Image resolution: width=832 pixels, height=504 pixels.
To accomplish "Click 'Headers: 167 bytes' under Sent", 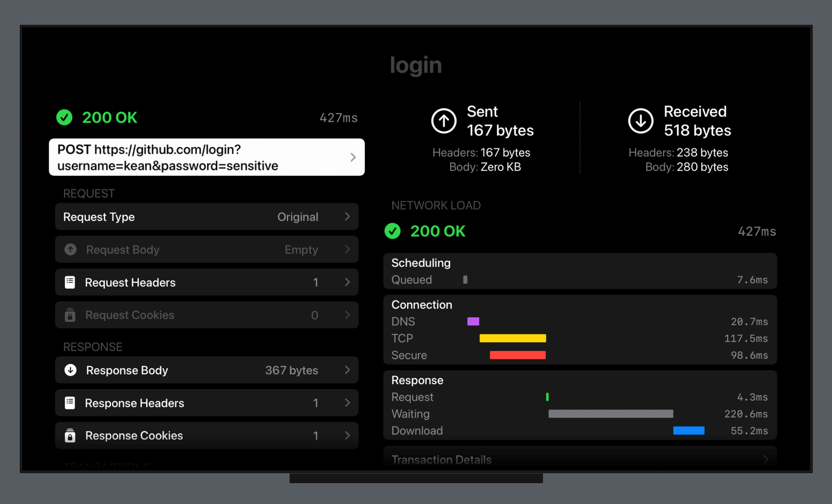I will coord(481,153).
